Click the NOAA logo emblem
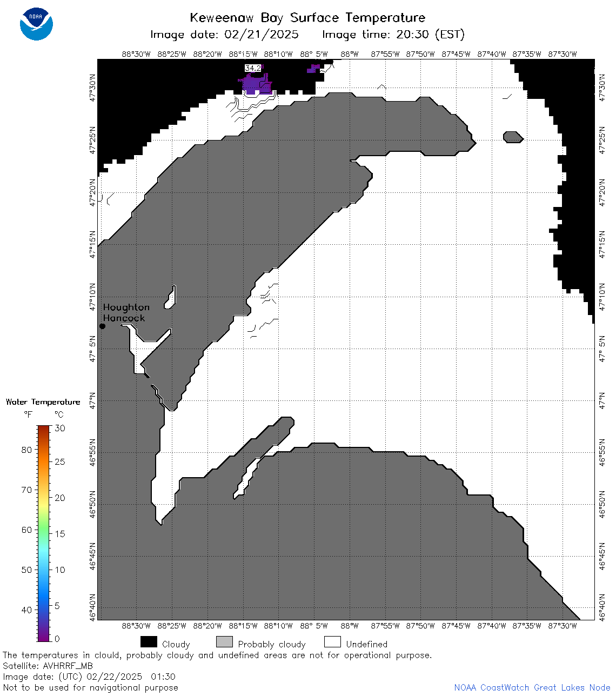 click(x=36, y=24)
